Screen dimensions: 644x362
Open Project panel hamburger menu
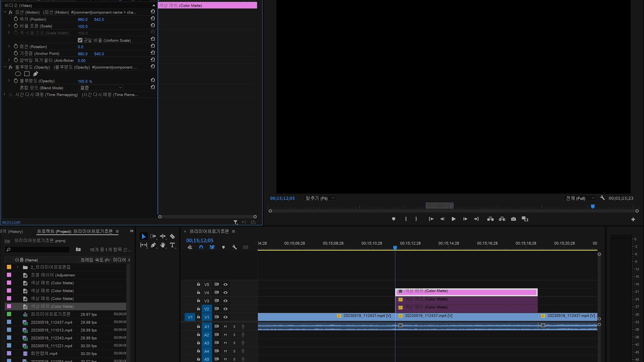tap(117, 231)
